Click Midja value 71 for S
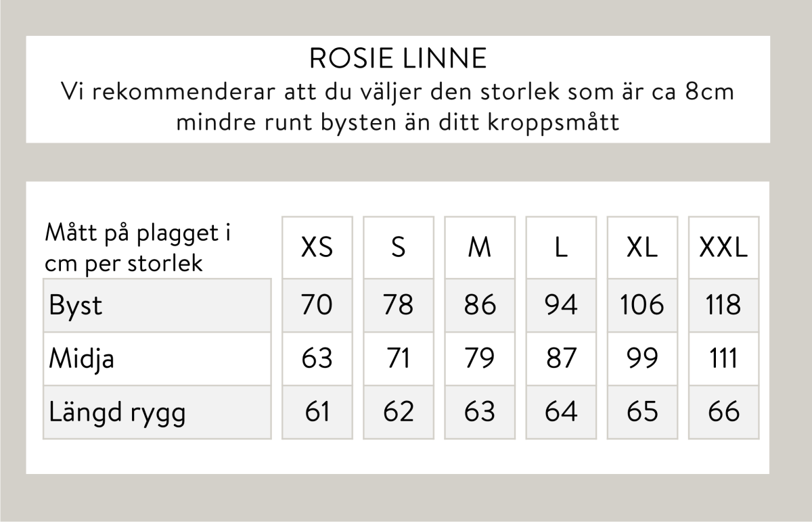The height and width of the screenshot is (522, 812). click(399, 358)
